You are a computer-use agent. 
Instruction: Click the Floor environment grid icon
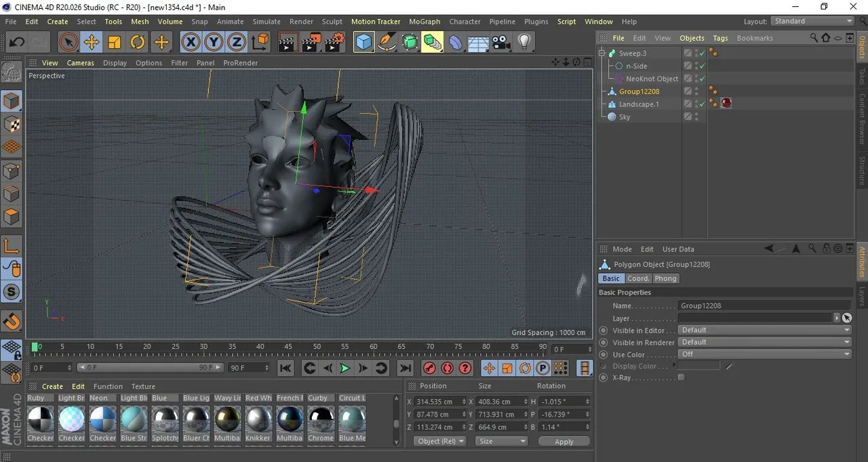tap(478, 43)
